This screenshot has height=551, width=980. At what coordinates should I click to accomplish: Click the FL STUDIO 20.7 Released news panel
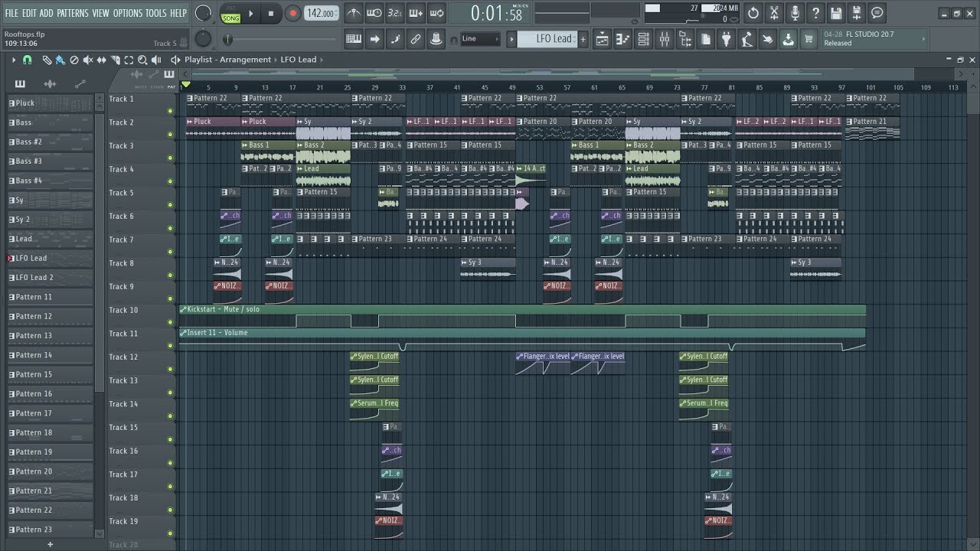(873, 39)
